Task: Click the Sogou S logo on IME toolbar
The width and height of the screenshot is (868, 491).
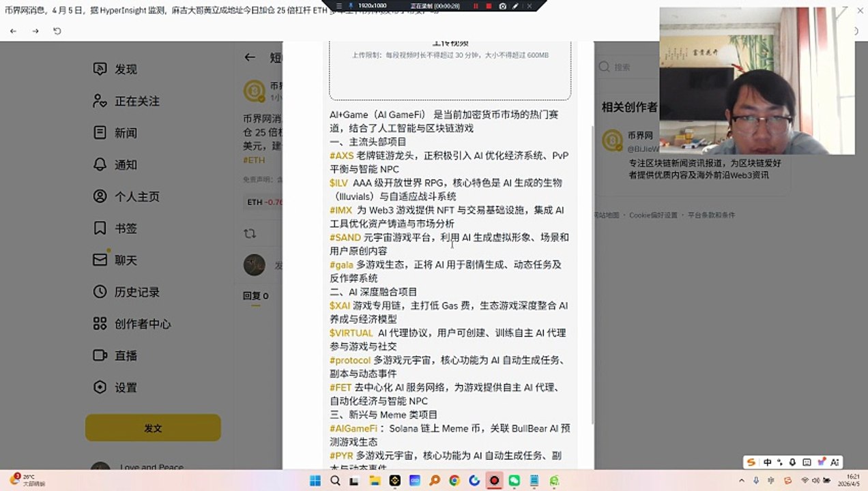Action: coord(751,462)
